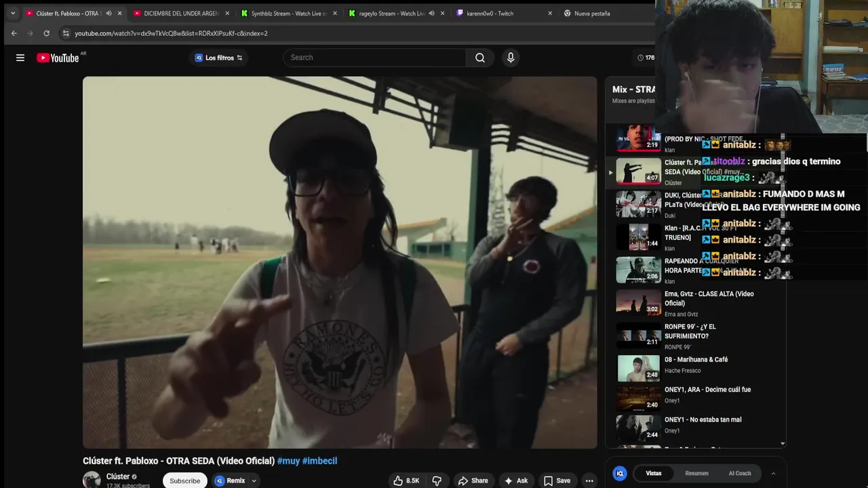Mute audio on the rageylo Stream tab
Image resolution: width=868 pixels, height=488 pixels.
[x=431, y=14]
